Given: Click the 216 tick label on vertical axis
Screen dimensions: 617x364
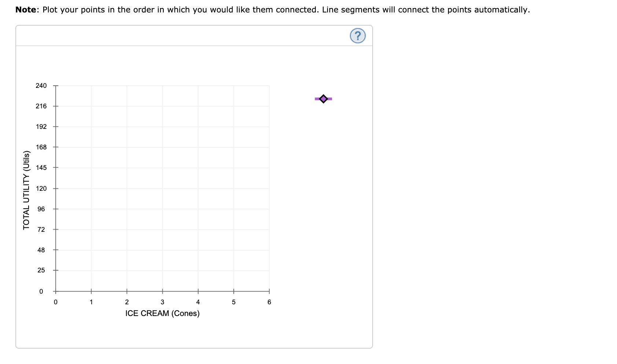Looking at the screenshot, I should [x=41, y=106].
